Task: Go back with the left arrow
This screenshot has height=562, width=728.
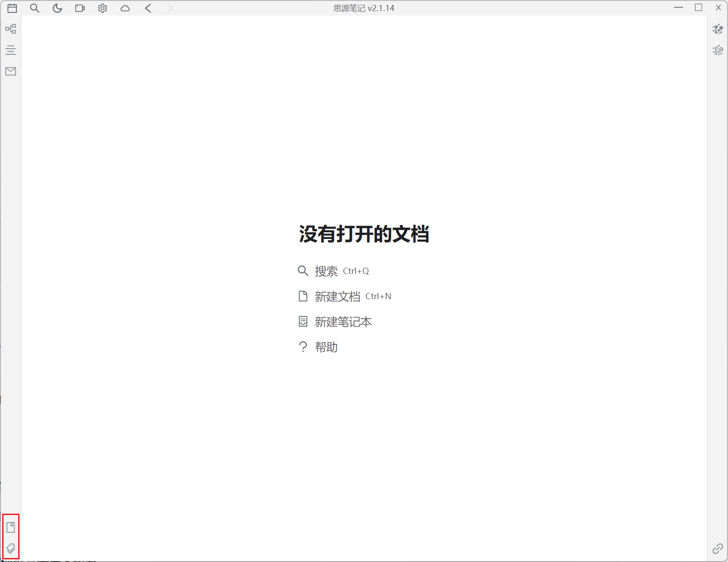Action: click(148, 8)
